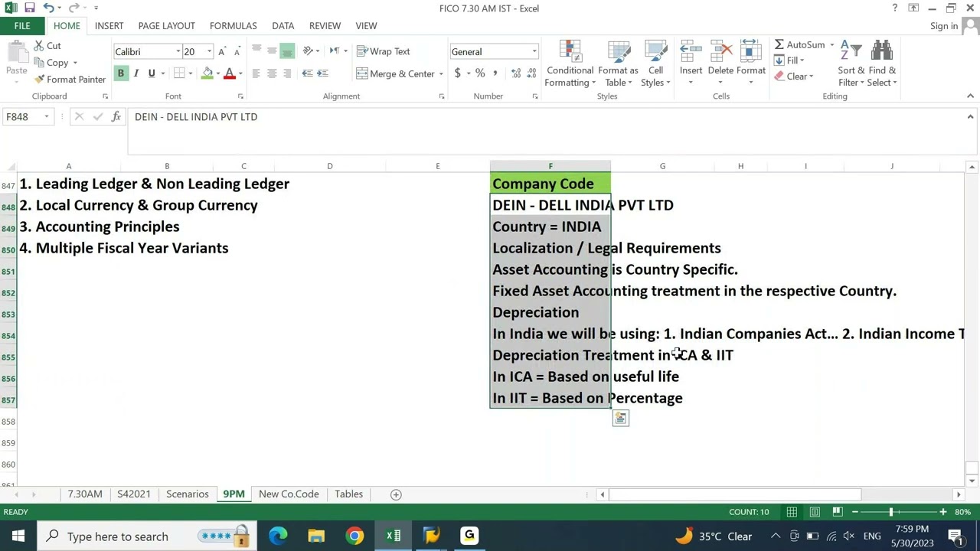The height and width of the screenshot is (551, 980).
Task: Click Save icon in quick access toolbar
Action: pyautogui.click(x=29, y=8)
